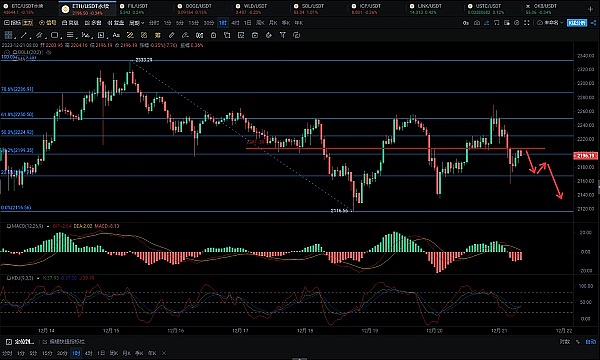Click the lock drawings icon

pyautogui.click(x=214, y=35)
